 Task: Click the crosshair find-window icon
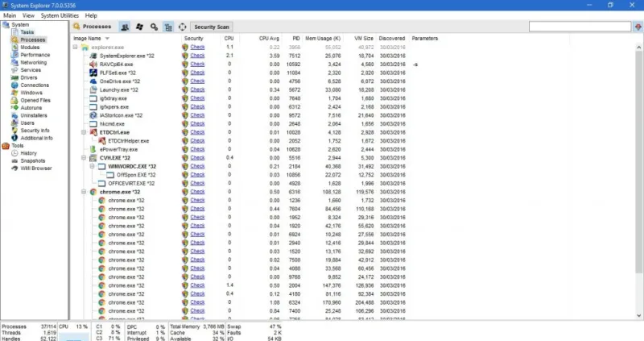click(x=182, y=27)
